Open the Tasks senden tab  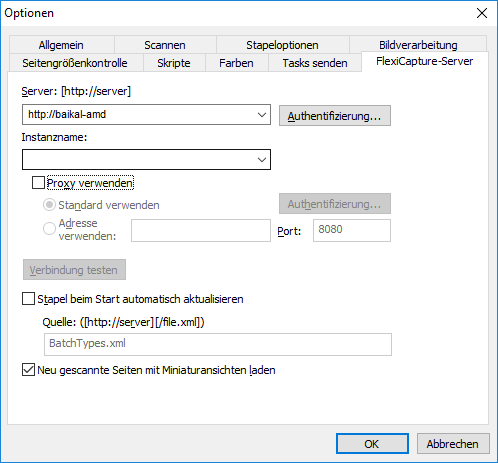coord(315,63)
